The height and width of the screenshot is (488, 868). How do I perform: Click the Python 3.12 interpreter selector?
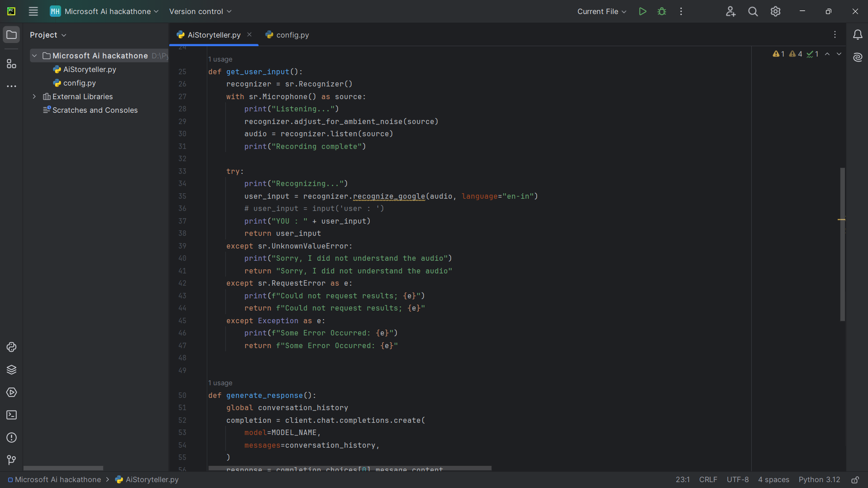[819, 480]
